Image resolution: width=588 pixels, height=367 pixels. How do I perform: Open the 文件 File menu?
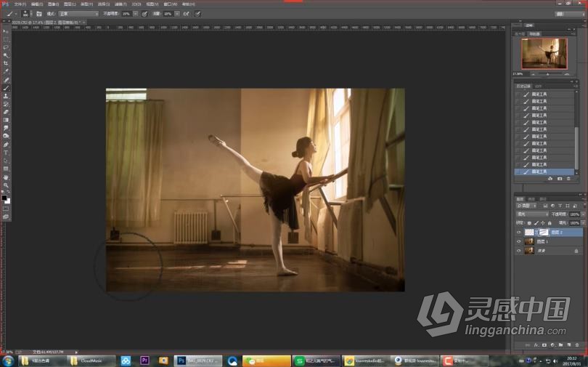point(20,4)
